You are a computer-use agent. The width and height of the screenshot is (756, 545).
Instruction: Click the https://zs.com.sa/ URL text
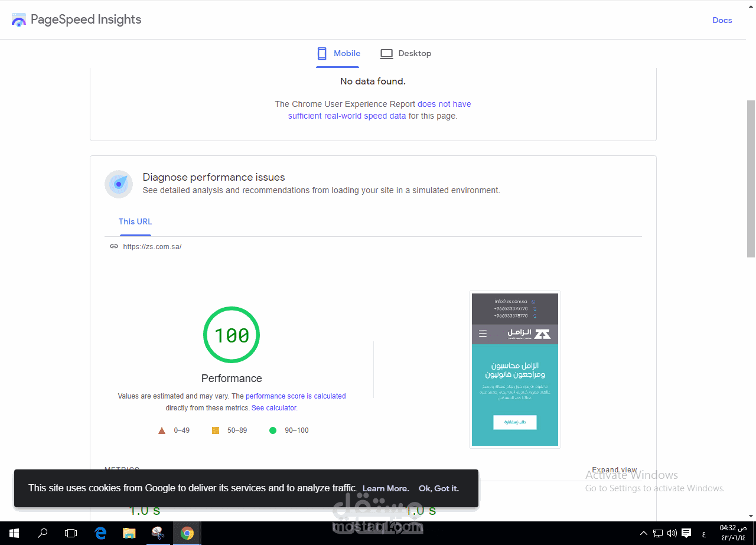coord(152,247)
